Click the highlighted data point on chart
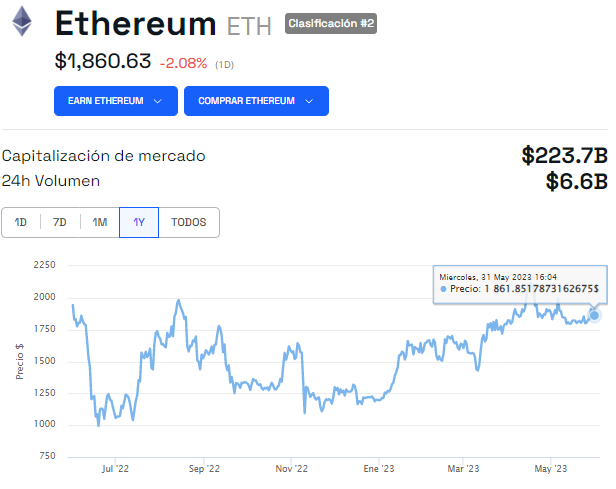 coord(595,315)
